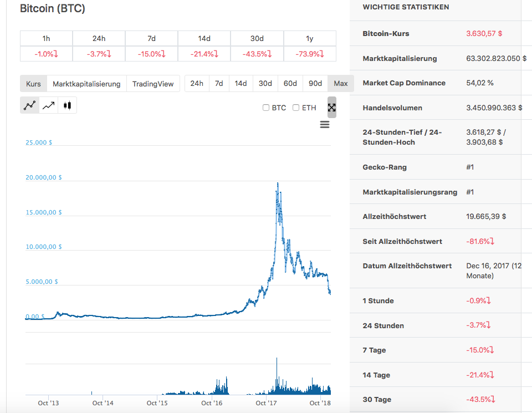
Task: Select the Kurs tab
Action: tap(33, 83)
